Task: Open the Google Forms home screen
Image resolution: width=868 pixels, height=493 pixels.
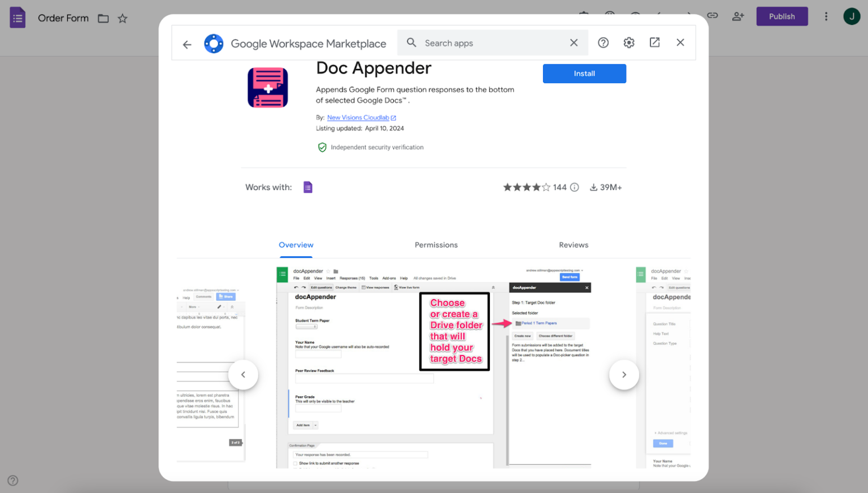Action: [x=18, y=18]
